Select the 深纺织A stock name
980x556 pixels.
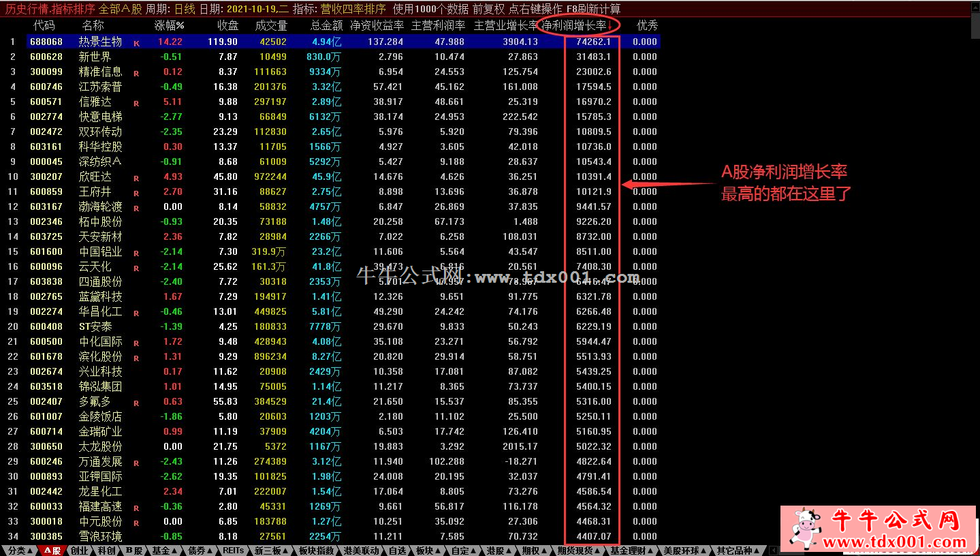100,161
